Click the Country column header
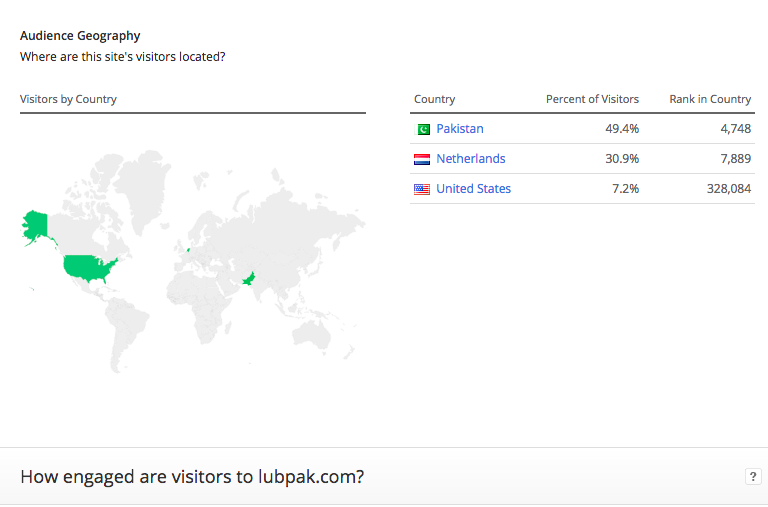 click(x=434, y=99)
